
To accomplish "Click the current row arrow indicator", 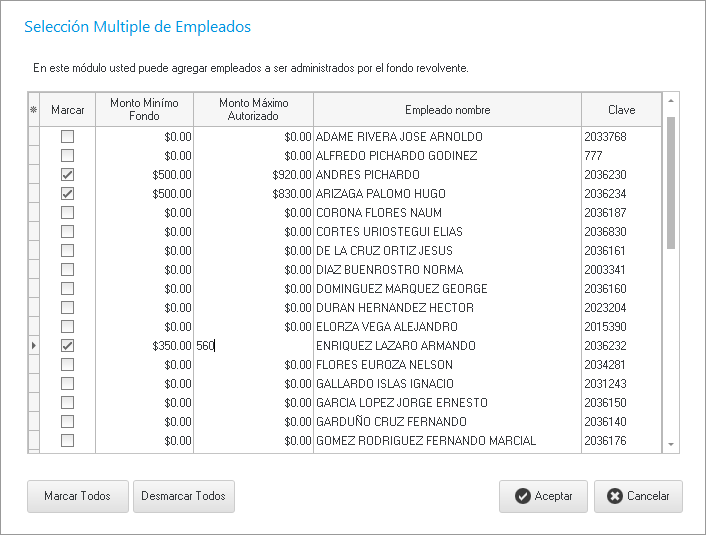I will click(x=33, y=346).
